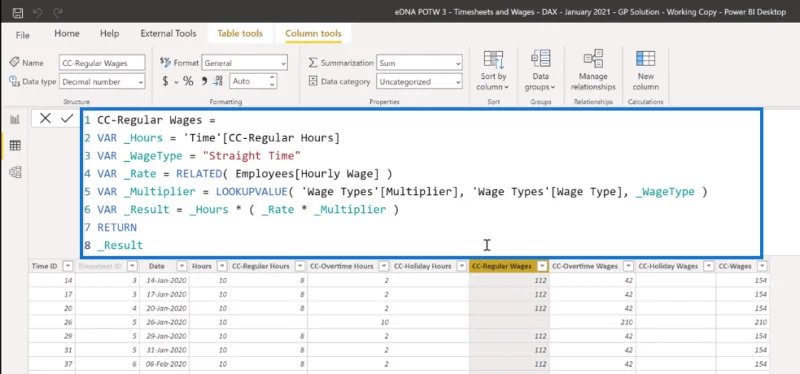The width and height of the screenshot is (800, 374).
Task: Click the Save icon in title bar
Action: pos(17,12)
